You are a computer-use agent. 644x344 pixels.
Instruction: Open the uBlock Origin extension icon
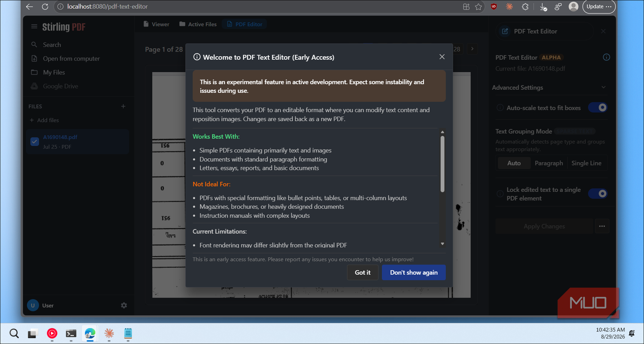click(x=494, y=7)
